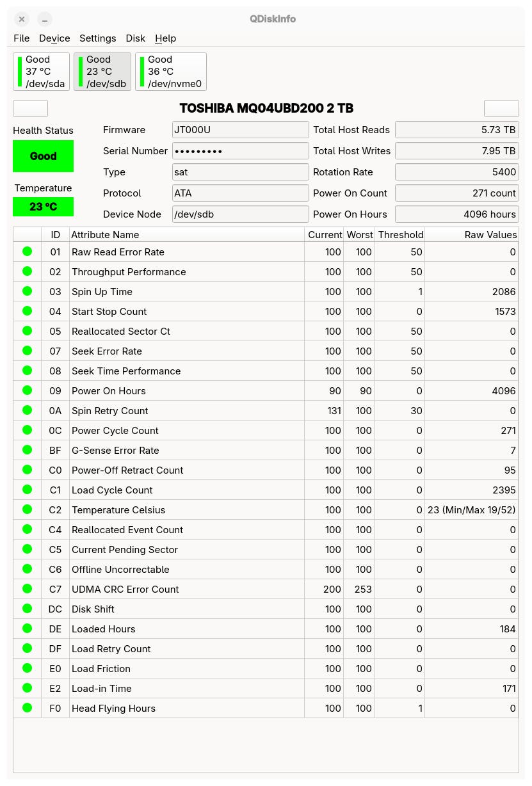Open the File menu

[x=22, y=38]
